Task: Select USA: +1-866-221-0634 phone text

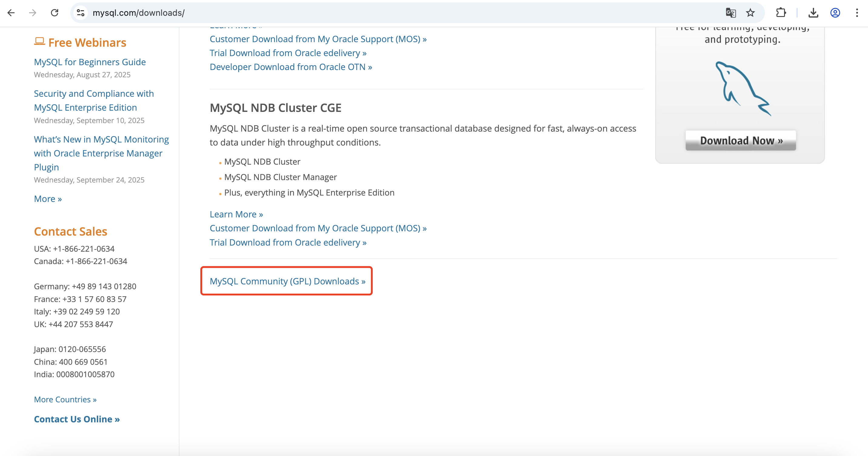Action: [x=74, y=249]
